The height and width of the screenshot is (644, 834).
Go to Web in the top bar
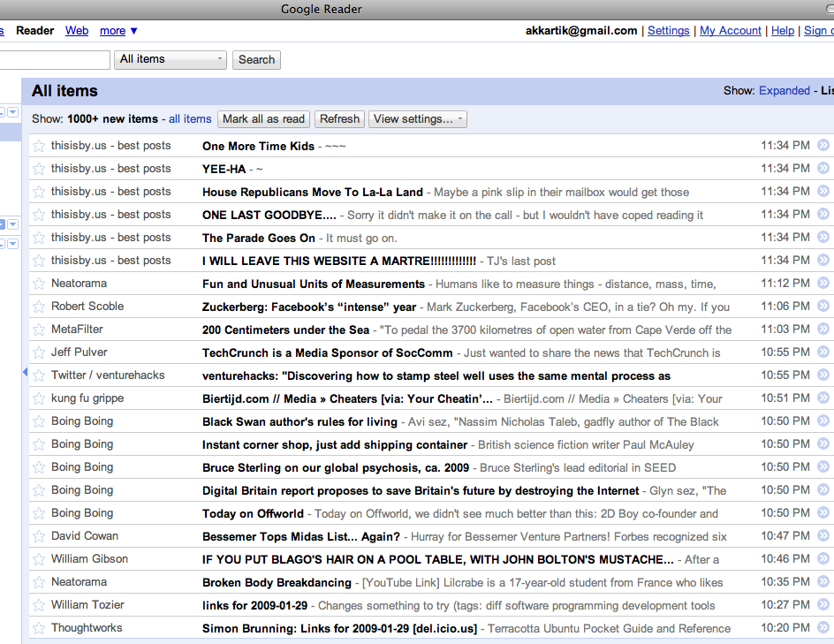(x=77, y=31)
